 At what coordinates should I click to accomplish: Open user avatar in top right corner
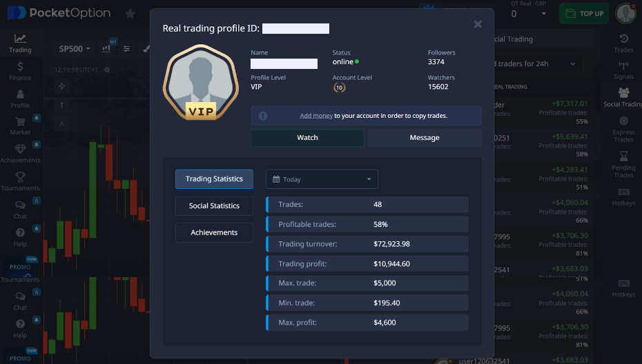pyautogui.click(x=625, y=14)
